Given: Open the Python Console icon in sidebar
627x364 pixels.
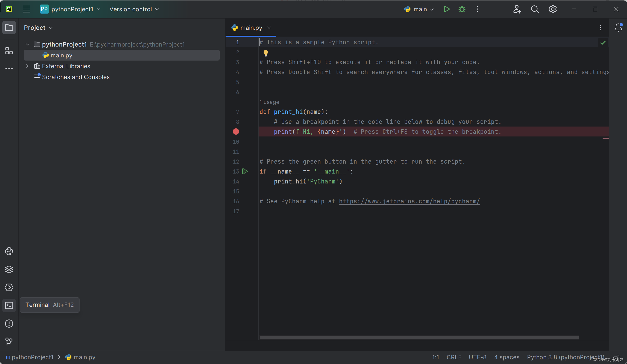Looking at the screenshot, I should coord(9,251).
